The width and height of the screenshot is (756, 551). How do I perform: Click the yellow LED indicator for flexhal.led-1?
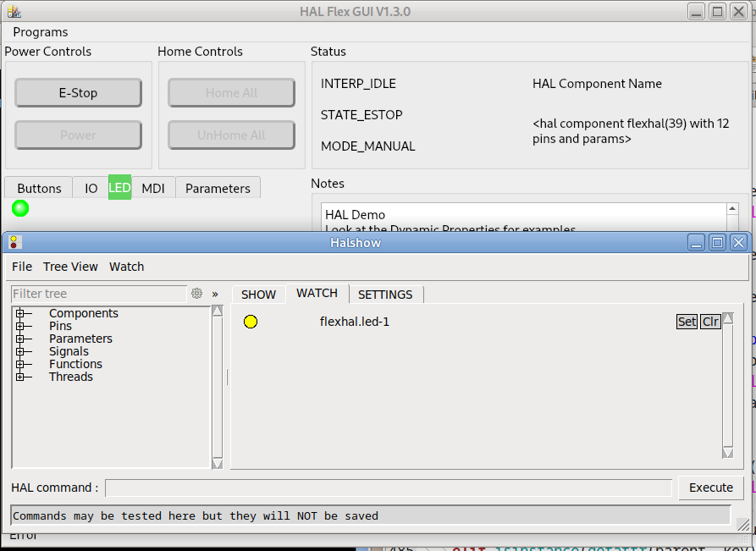pyautogui.click(x=251, y=322)
